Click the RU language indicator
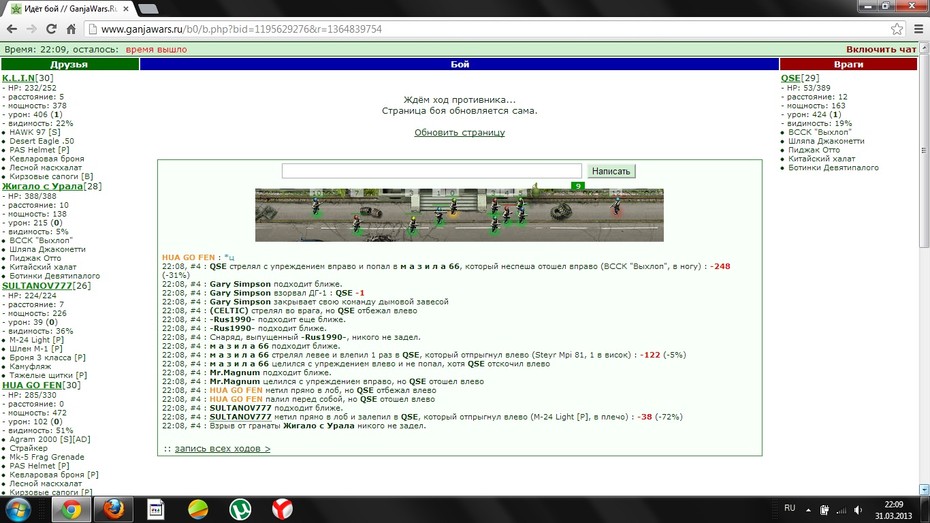This screenshot has height=523, width=930. point(789,508)
